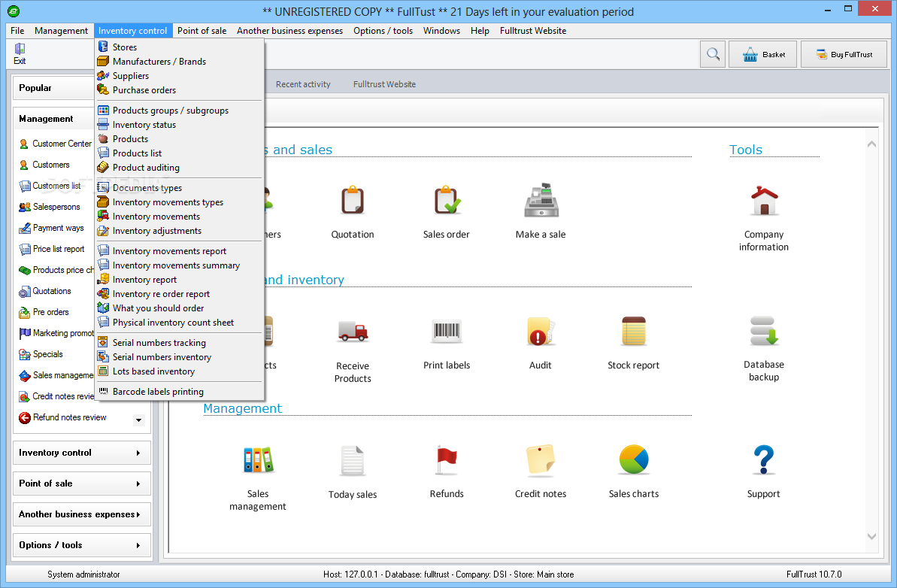Open the Print labels barcode icon
The width and height of the screenshot is (897, 588).
(446, 331)
